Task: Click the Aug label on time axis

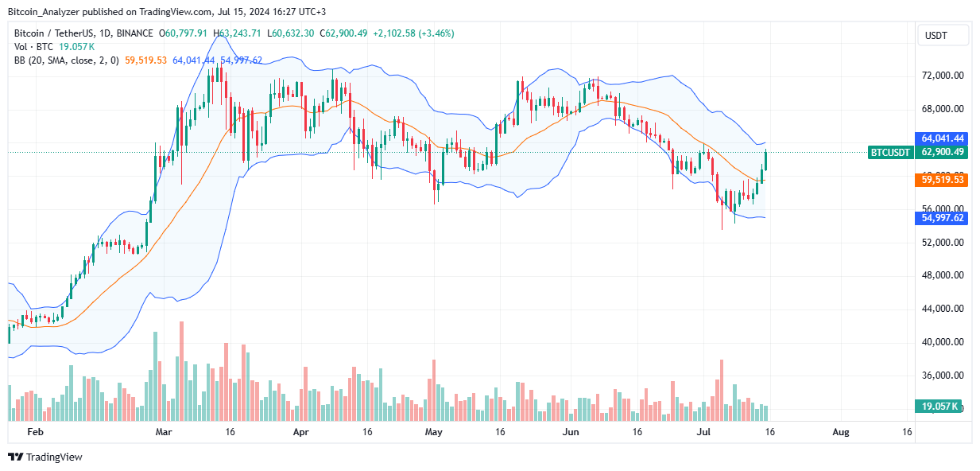Action: pyautogui.click(x=841, y=432)
